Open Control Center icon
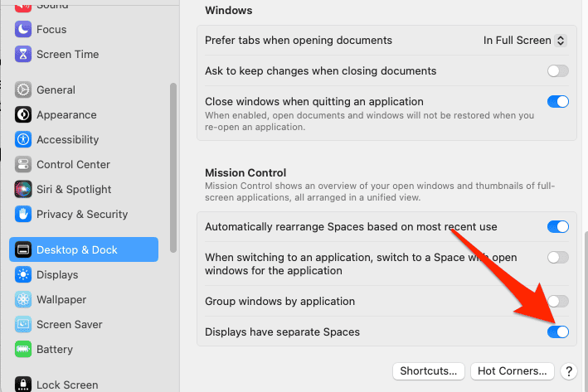The image size is (588, 392). click(x=23, y=165)
